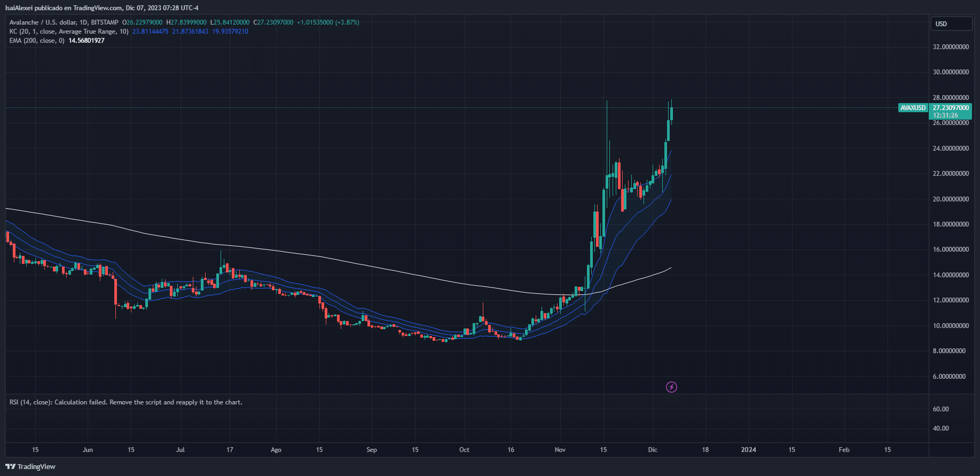Click the RSI calculation failed message
This screenshot has width=980, height=476.
(126, 402)
